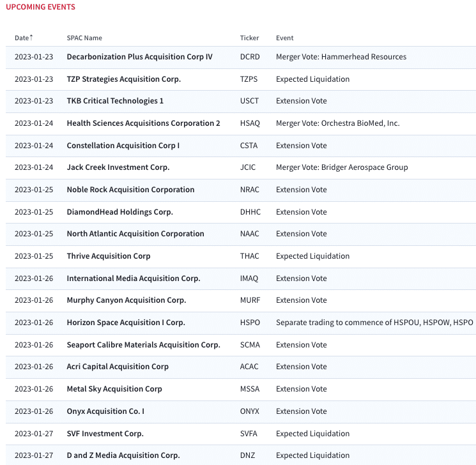Open Metal Sky Acquisition Corp entry
This screenshot has width=476, height=465.
(114, 389)
